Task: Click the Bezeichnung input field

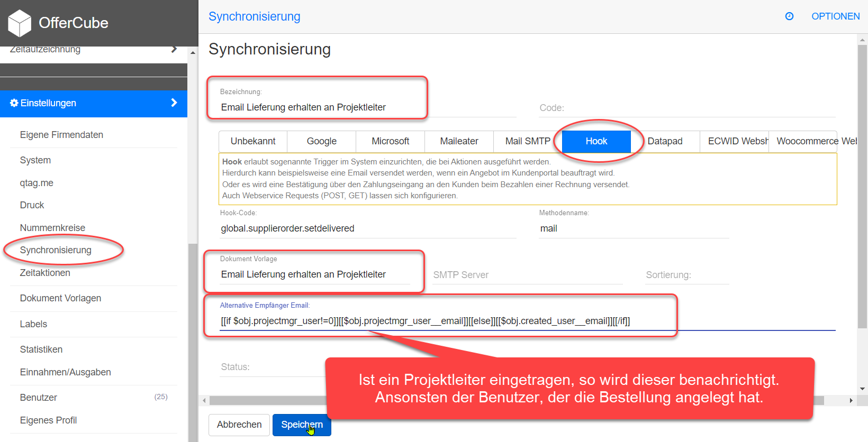Action: [368, 107]
